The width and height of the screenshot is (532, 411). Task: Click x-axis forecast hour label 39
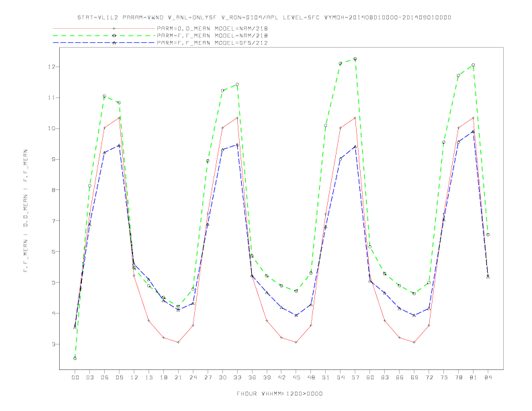click(267, 377)
